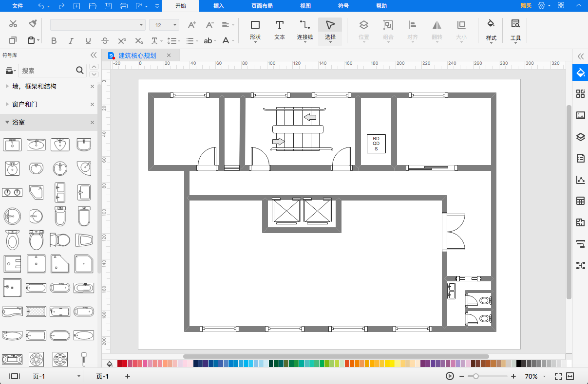The image size is (588, 384).
Task: Switch to the 插入 ribbon tab
Action: [219, 6]
